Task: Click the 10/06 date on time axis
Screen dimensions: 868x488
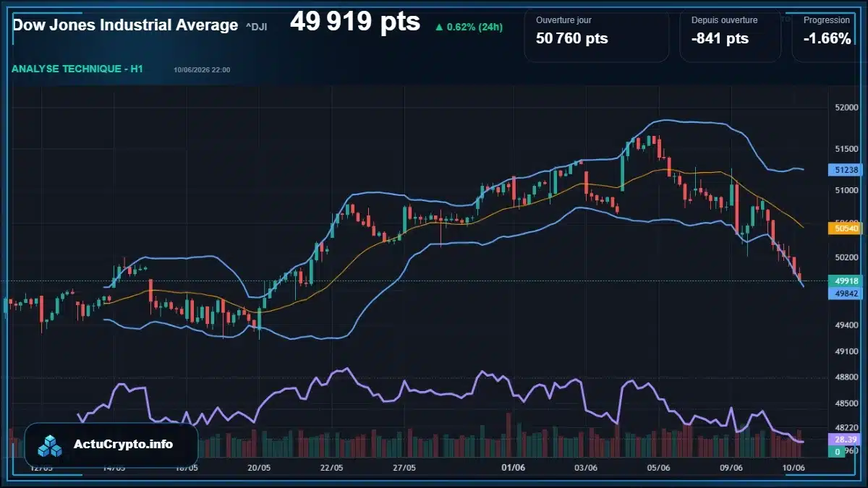Action: coord(793,468)
